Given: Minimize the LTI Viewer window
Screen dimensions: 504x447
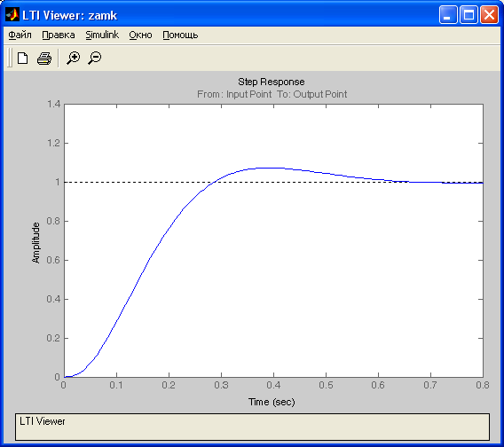Looking at the screenshot, I should tap(448, 15).
